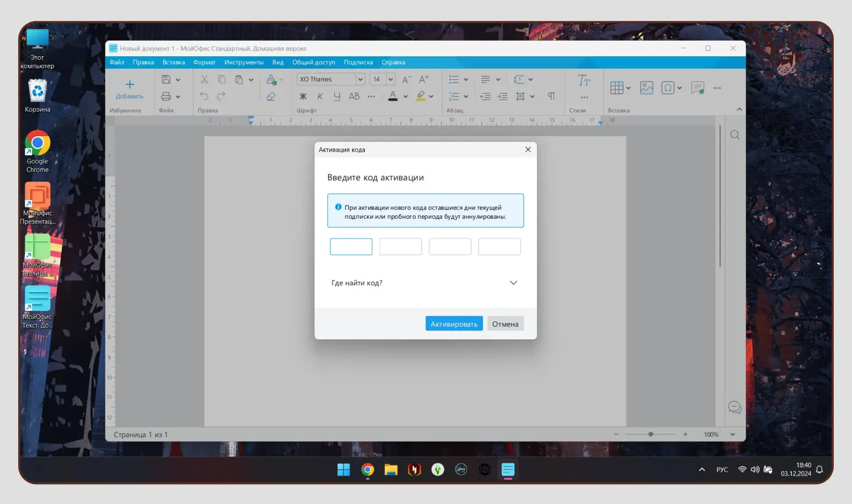Open the highlight color dropdown arrow
Image resolution: width=852 pixels, height=504 pixels.
coord(431,97)
